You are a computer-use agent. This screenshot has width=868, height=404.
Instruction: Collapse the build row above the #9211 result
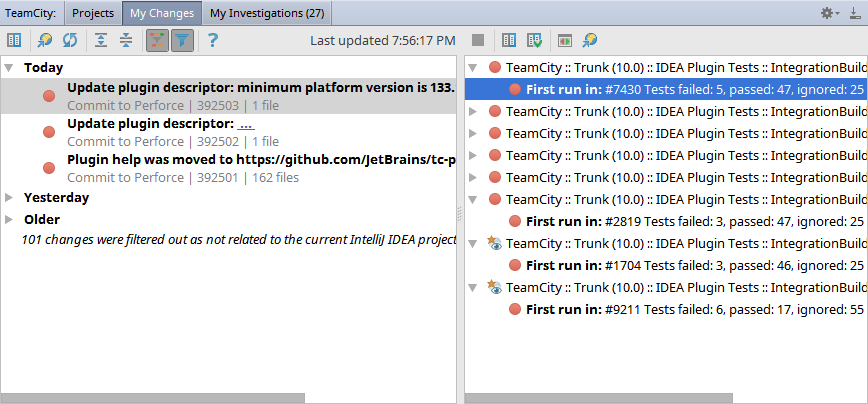[x=472, y=288]
